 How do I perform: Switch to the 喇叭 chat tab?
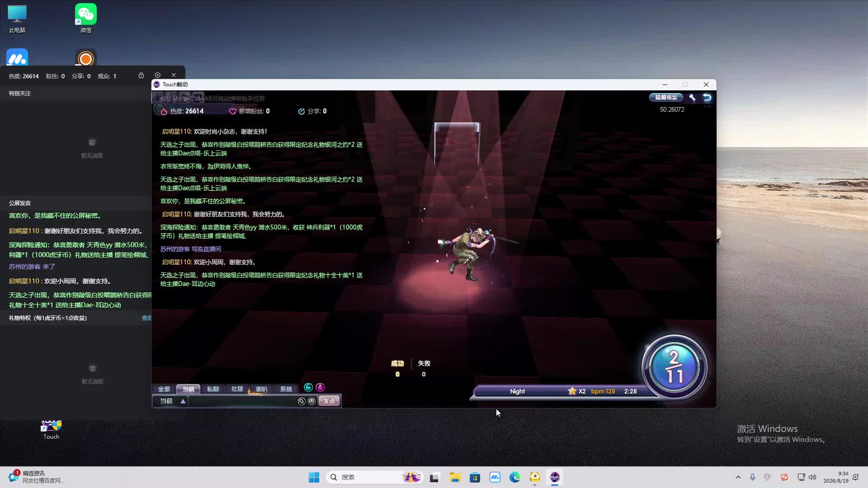pyautogui.click(x=261, y=389)
